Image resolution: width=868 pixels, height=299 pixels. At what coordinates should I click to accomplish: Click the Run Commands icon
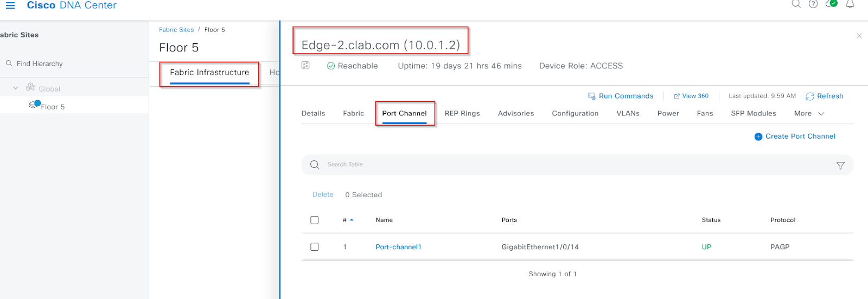coord(592,96)
